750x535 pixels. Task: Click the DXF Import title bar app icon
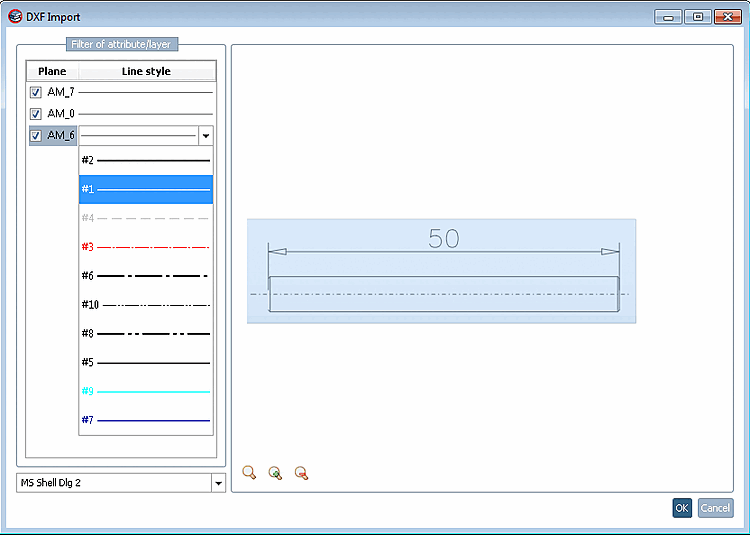tap(15, 17)
